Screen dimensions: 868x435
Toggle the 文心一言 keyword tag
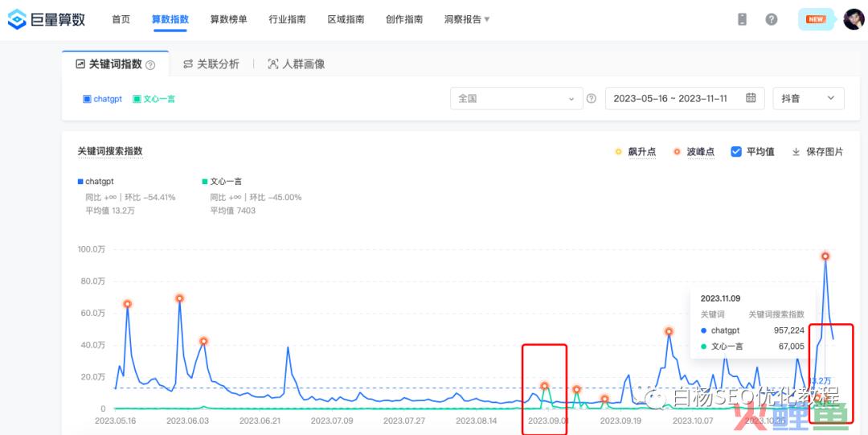pyautogui.click(x=154, y=99)
